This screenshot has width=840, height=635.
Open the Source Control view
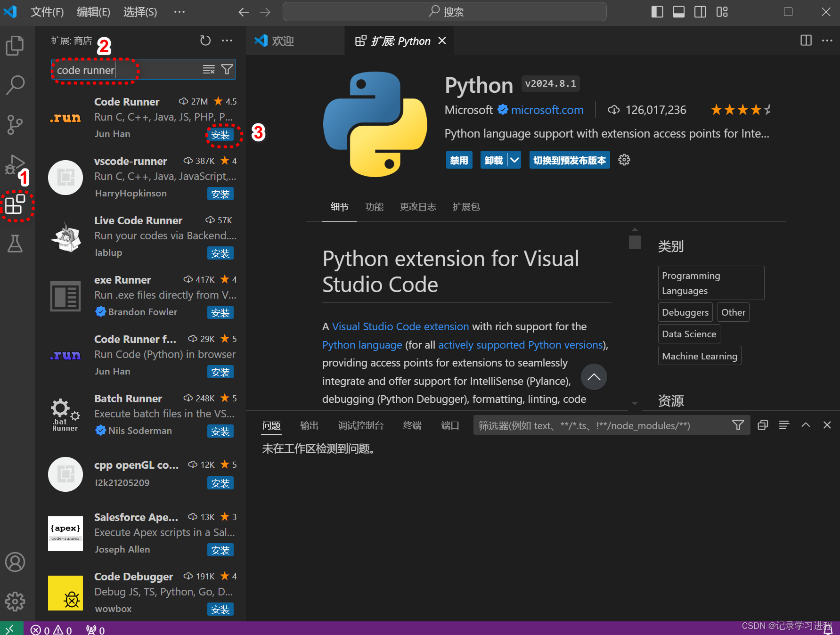point(15,124)
